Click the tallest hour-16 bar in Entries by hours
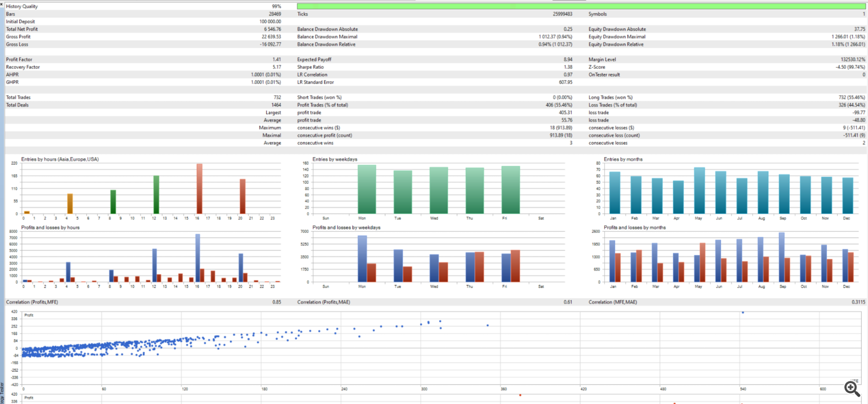The height and width of the screenshot is (404, 868). tap(200, 188)
